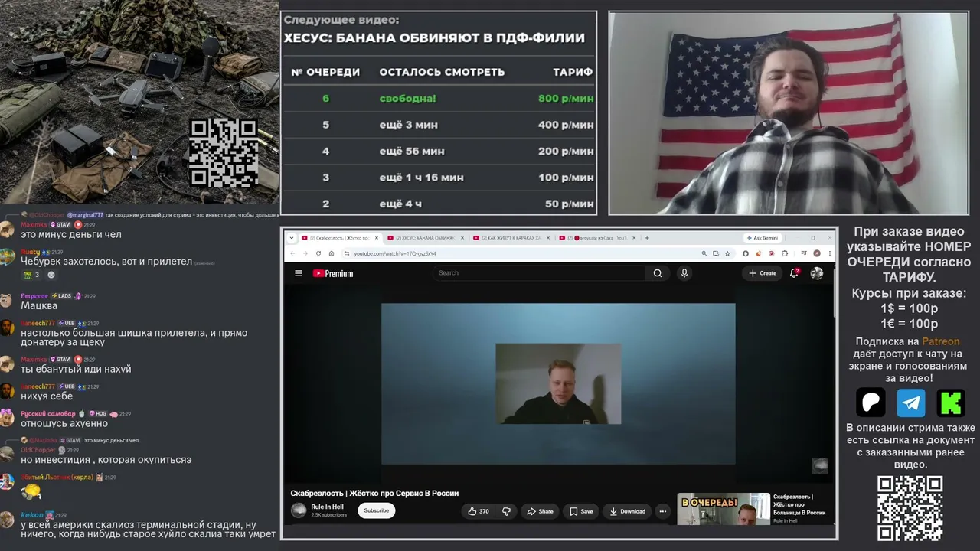
Task: Click video title 'Скабрезлость | Жёстко про Сервис'
Action: [x=374, y=493]
